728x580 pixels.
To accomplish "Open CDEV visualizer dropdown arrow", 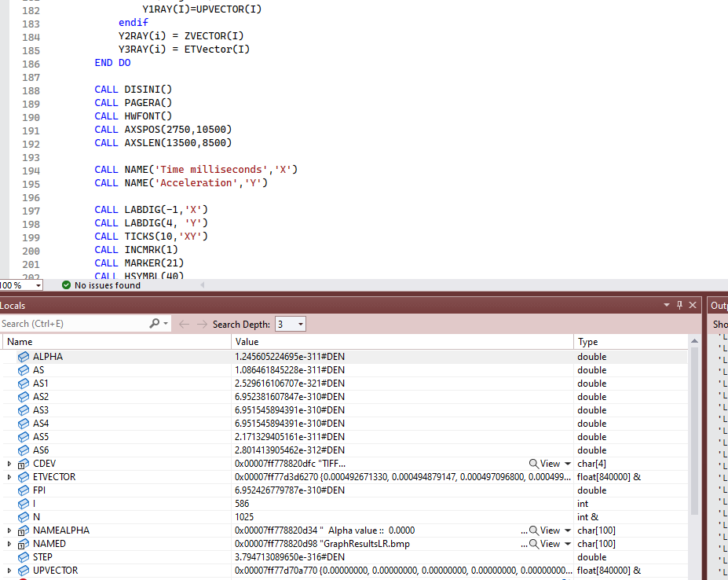I will point(568,464).
